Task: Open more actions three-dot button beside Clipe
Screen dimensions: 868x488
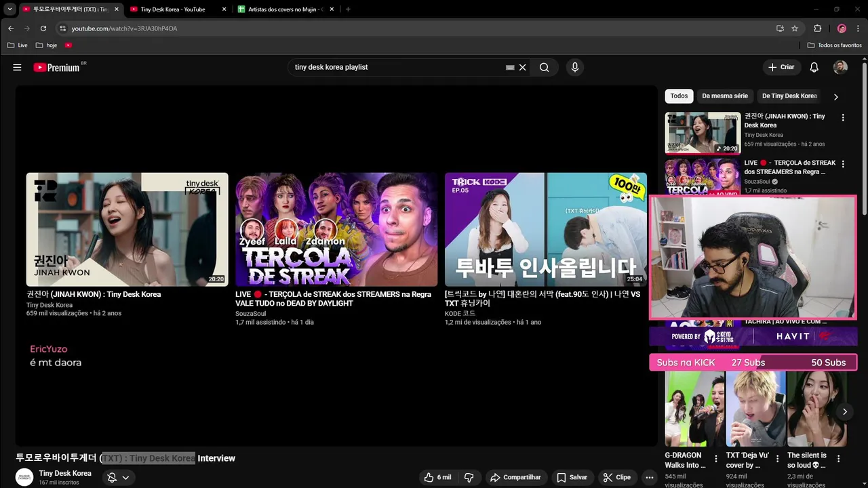Action: click(x=650, y=477)
